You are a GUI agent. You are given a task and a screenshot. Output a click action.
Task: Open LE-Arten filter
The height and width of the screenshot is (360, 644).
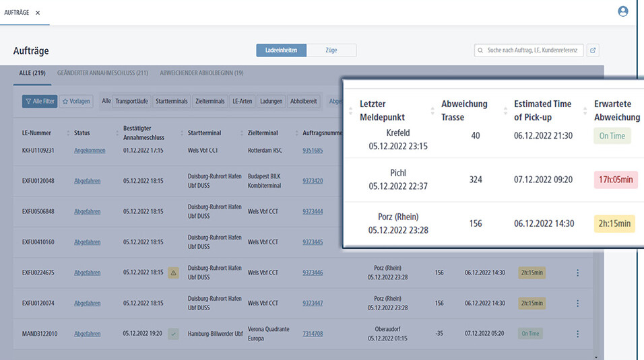click(x=243, y=102)
